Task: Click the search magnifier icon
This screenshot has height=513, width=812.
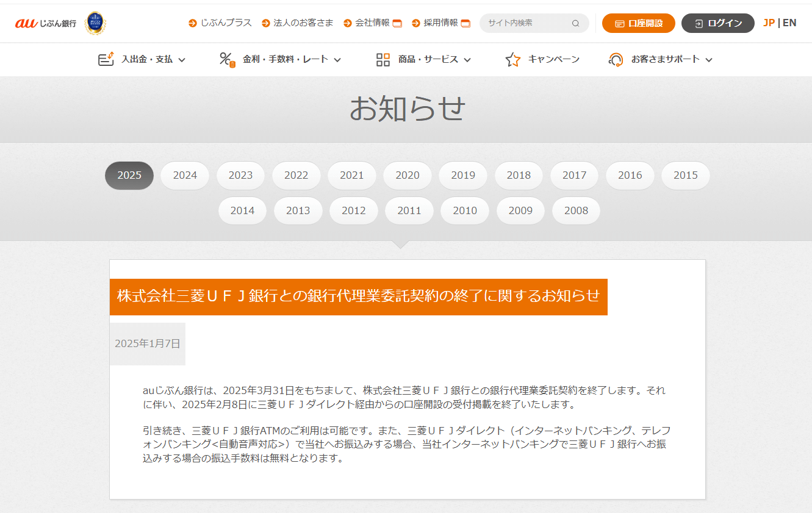Action: [x=575, y=24]
